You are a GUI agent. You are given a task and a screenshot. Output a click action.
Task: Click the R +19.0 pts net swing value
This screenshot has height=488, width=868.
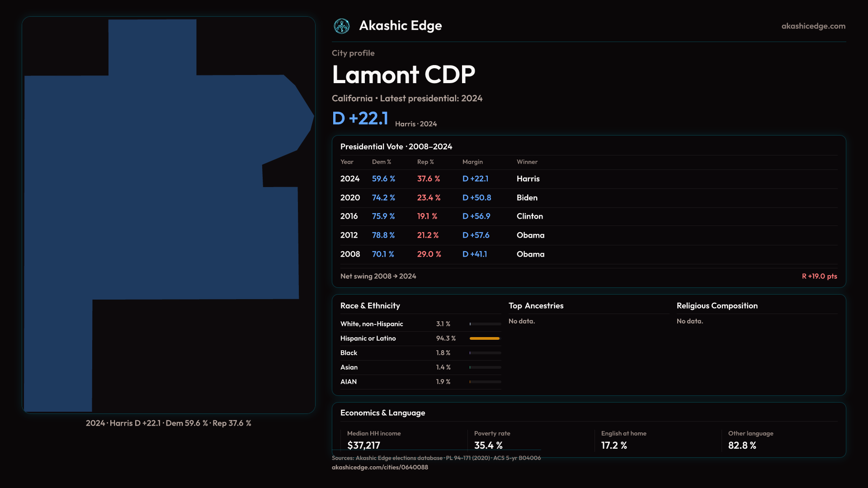[x=819, y=276]
